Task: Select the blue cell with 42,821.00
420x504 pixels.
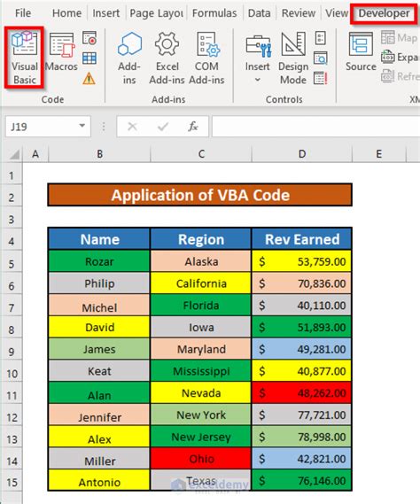Action: pos(301,458)
